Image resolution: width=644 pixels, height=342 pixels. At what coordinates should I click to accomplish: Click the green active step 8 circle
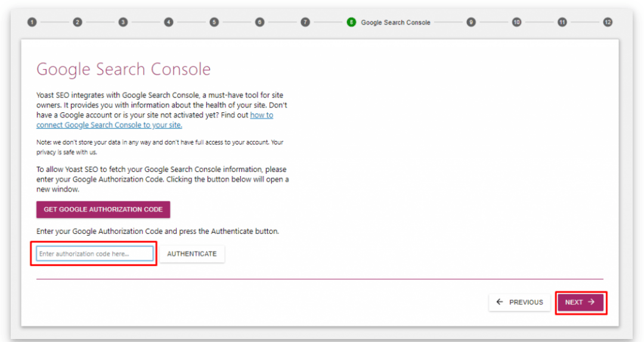point(351,22)
